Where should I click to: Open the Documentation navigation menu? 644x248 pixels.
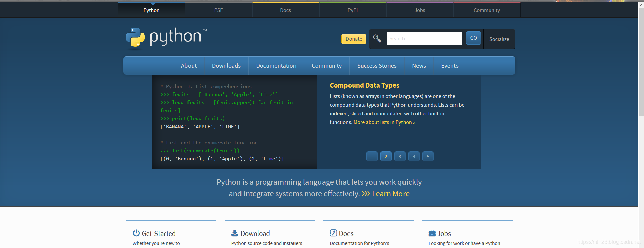[276, 66]
